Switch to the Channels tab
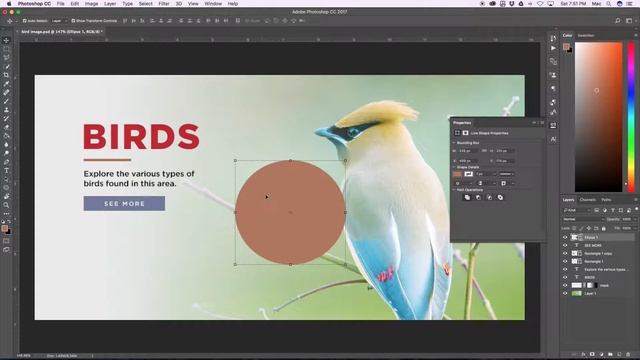The image size is (640, 360). [x=588, y=200]
